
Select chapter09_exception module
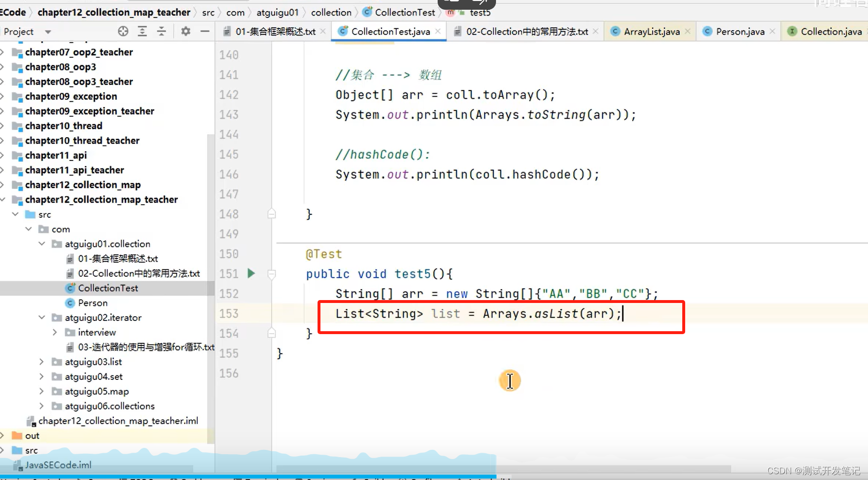coord(71,96)
